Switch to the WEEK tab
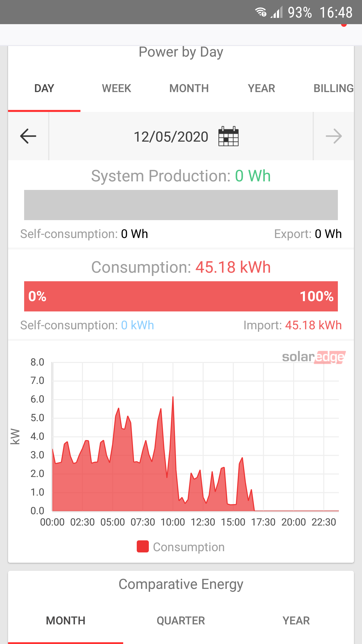 pyautogui.click(x=116, y=88)
